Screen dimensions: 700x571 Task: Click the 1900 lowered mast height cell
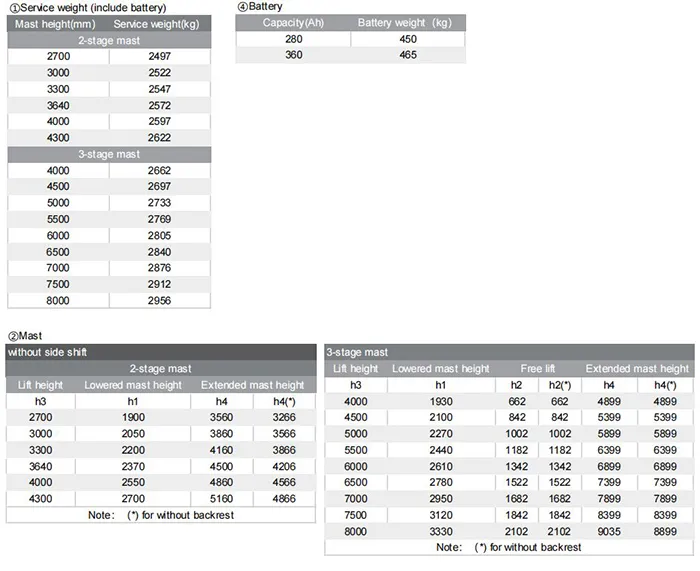coord(132,417)
